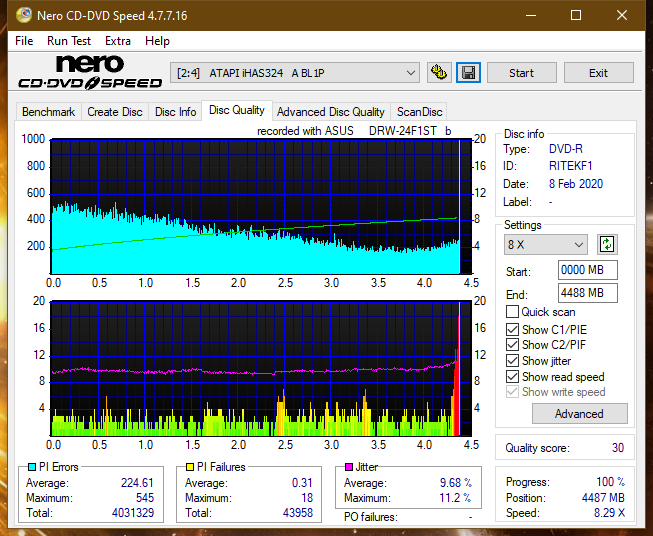Click the End position field 4488 MB

[x=587, y=293]
